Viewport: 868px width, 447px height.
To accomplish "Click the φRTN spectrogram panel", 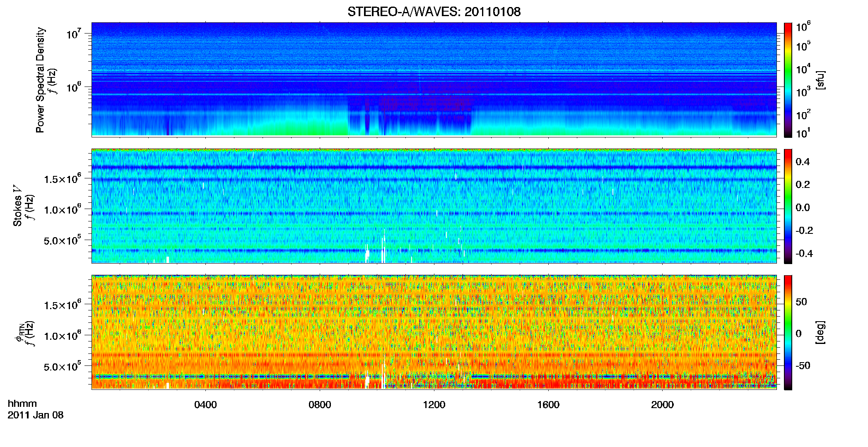I will point(434,332).
